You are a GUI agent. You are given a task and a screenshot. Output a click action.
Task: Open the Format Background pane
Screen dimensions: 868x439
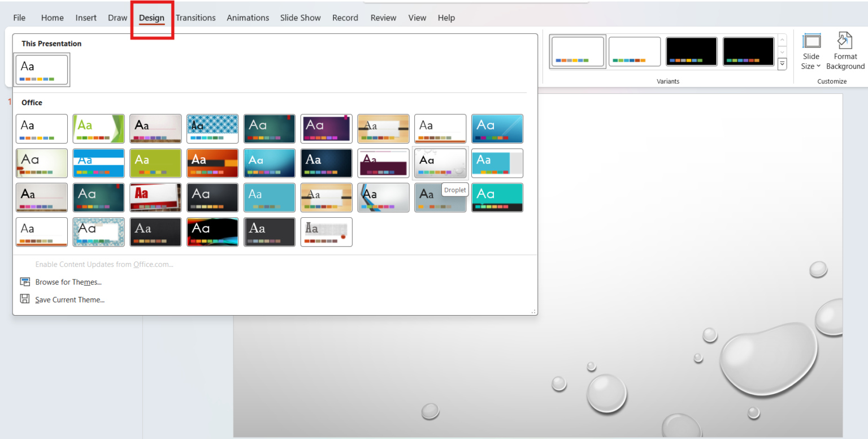point(845,51)
